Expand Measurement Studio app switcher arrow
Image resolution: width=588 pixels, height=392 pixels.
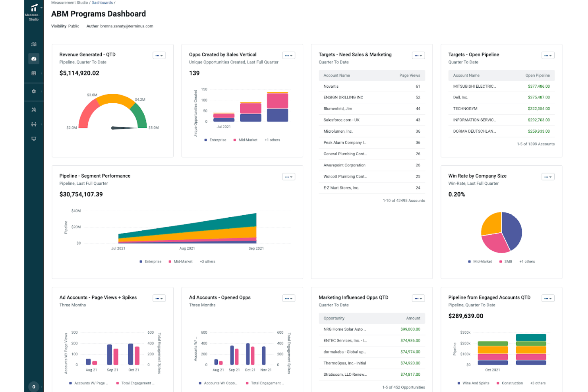41,8
